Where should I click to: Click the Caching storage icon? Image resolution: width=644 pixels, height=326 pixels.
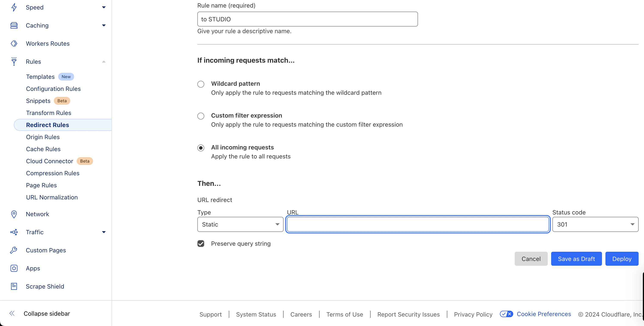click(x=14, y=25)
